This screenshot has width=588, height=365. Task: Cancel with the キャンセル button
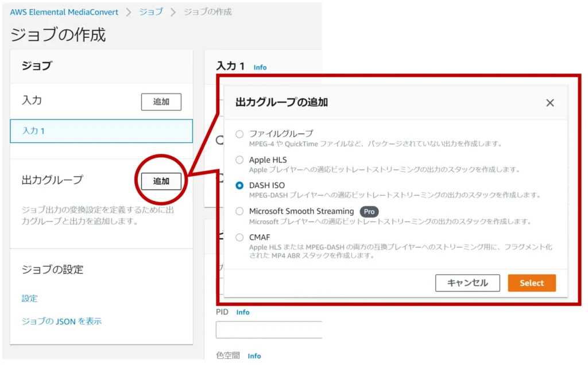(467, 283)
